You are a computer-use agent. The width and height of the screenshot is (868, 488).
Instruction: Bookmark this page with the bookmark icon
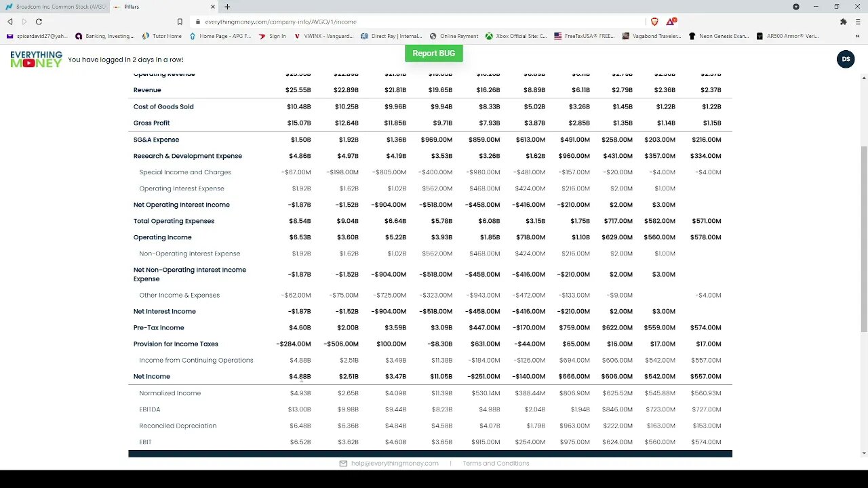[x=180, y=22]
